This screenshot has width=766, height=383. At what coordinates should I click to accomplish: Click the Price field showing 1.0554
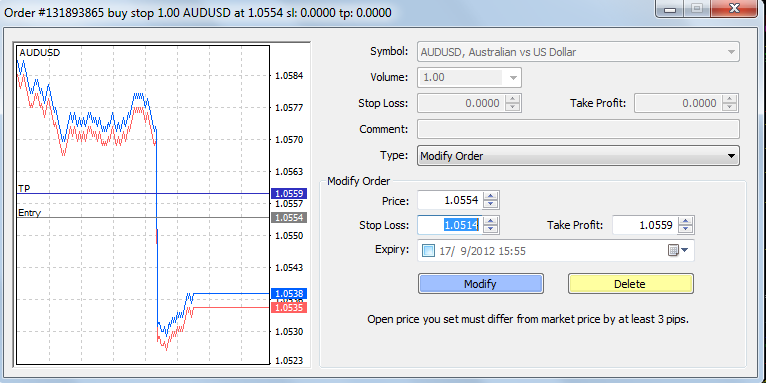coord(450,200)
